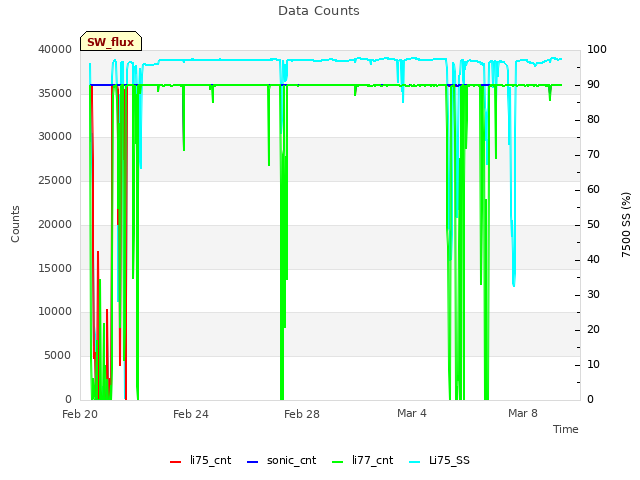Click the 30 right axis tick label
This screenshot has width=640, height=480.
click(593, 295)
